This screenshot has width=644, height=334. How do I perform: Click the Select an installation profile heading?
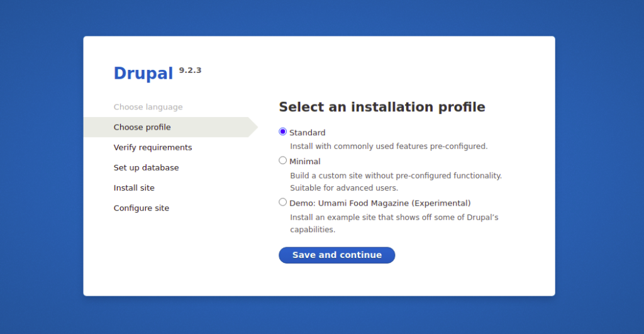tap(382, 107)
